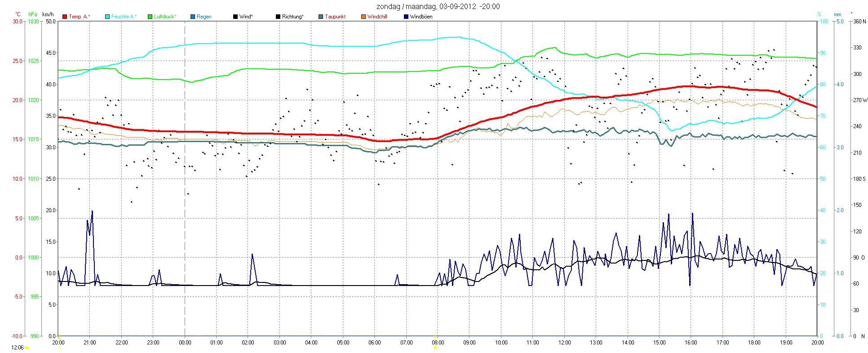Screen dimensions: 868x353
Task: Click the orange Windchill legend swatch
Action: [x=363, y=17]
